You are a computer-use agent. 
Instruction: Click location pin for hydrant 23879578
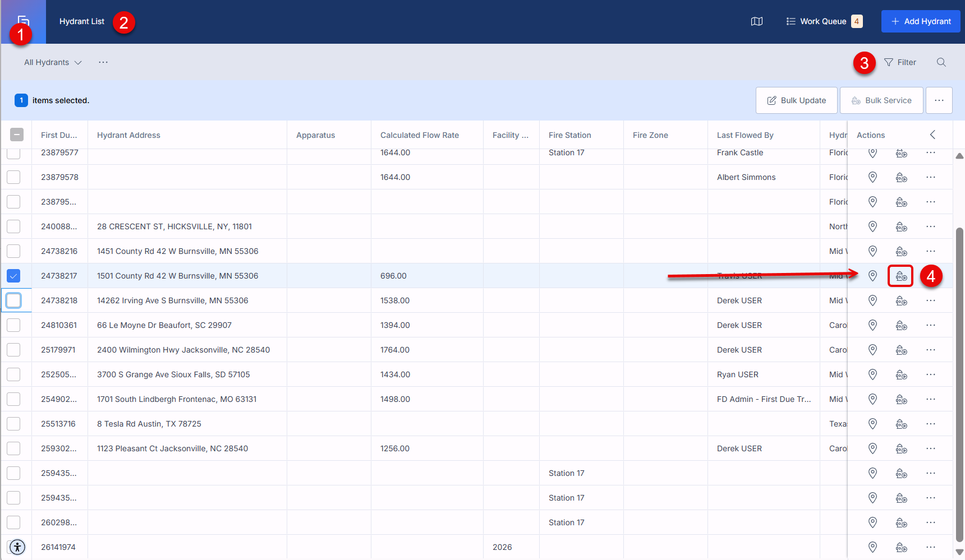click(872, 177)
